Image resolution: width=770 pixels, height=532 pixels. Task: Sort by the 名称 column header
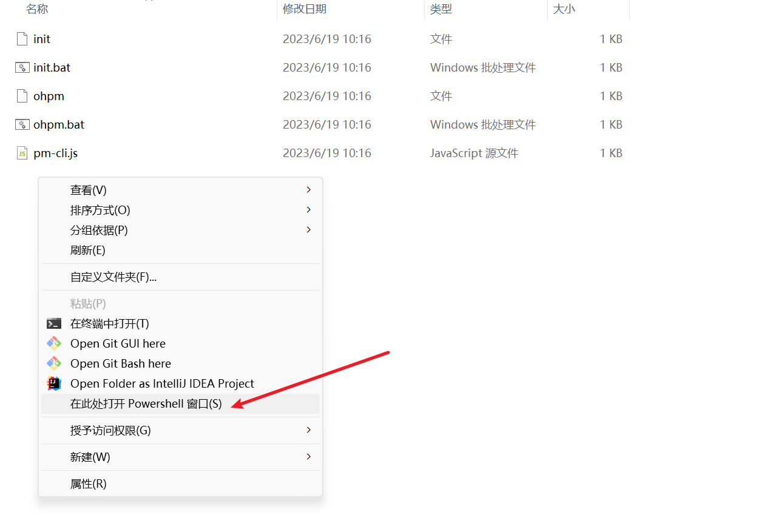coord(37,9)
